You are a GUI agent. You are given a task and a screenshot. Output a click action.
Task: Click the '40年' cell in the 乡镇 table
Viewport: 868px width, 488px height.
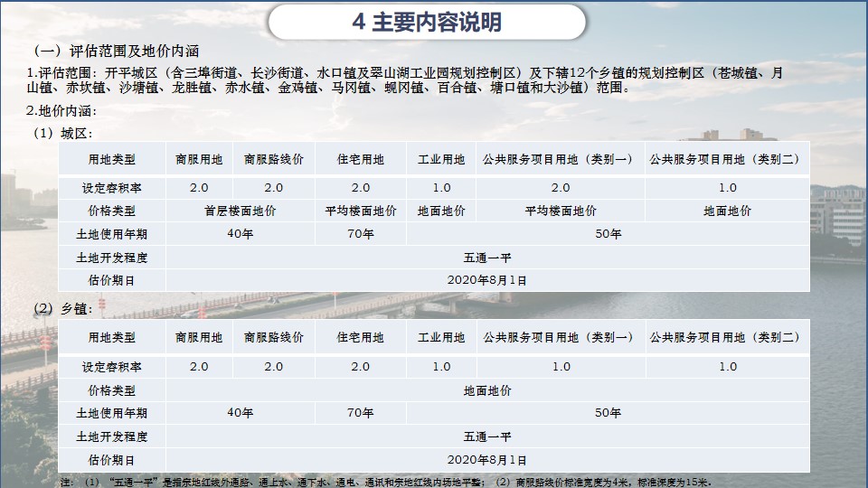[240, 413]
